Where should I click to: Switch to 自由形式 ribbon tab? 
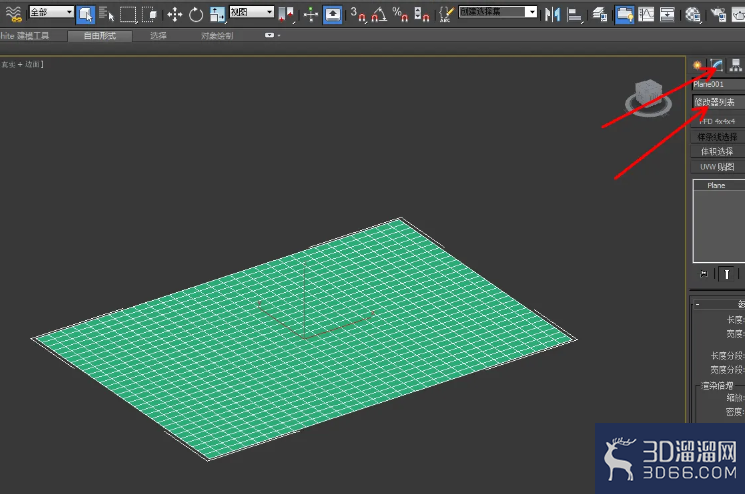coord(100,36)
